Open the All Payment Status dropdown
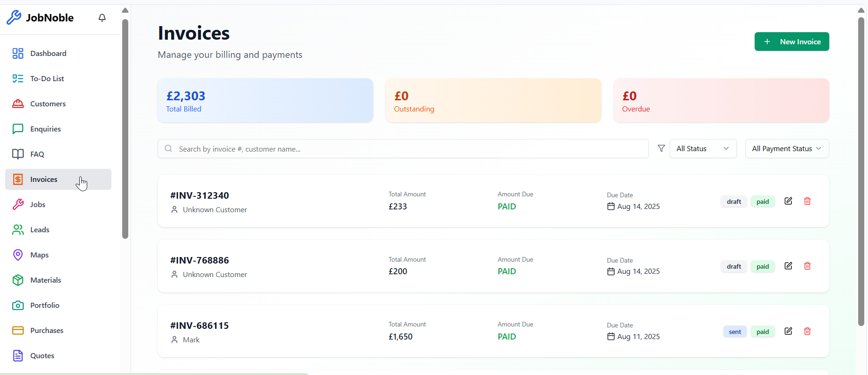868x375 pixels. tap(787, 148)
